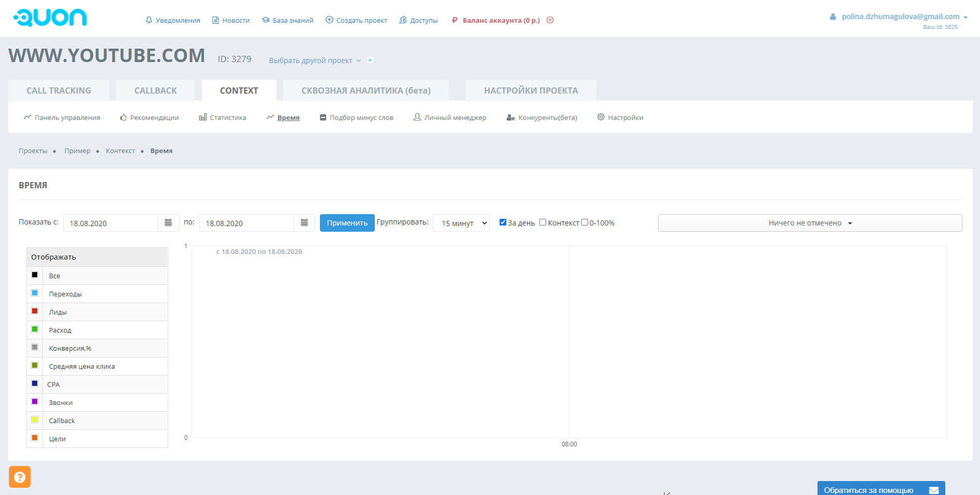Click the orange help question mark icon

(20, 477)
